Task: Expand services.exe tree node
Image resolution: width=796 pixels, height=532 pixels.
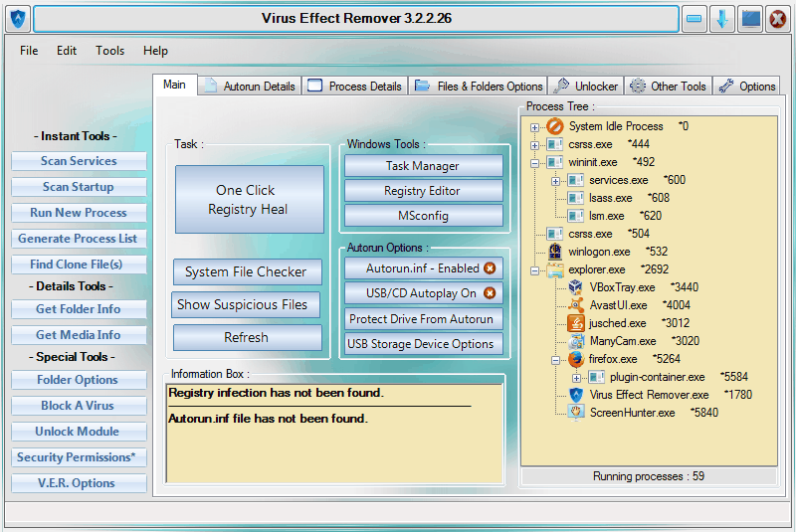Action: click(555, 181)
